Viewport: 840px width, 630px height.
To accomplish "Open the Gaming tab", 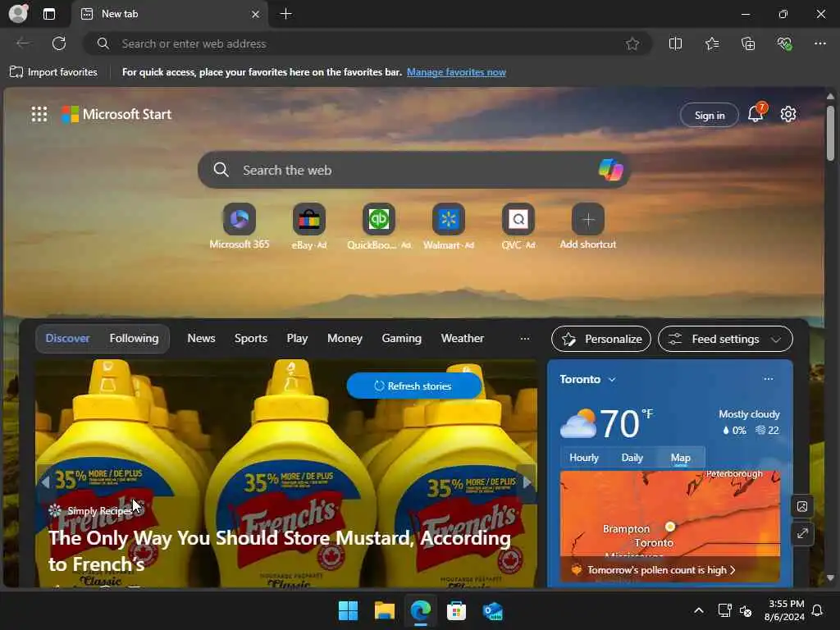I will click(401, 338).
